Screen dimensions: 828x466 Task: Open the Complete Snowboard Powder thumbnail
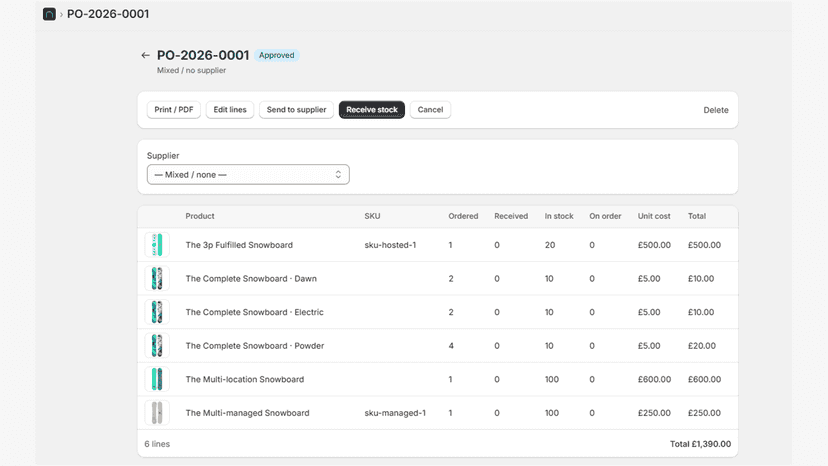(157, 346)
